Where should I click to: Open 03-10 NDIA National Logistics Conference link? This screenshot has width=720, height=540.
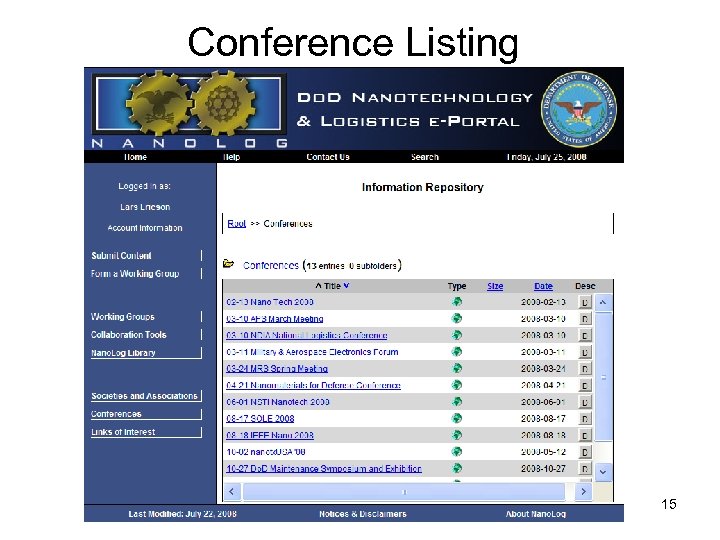(307, 335)
